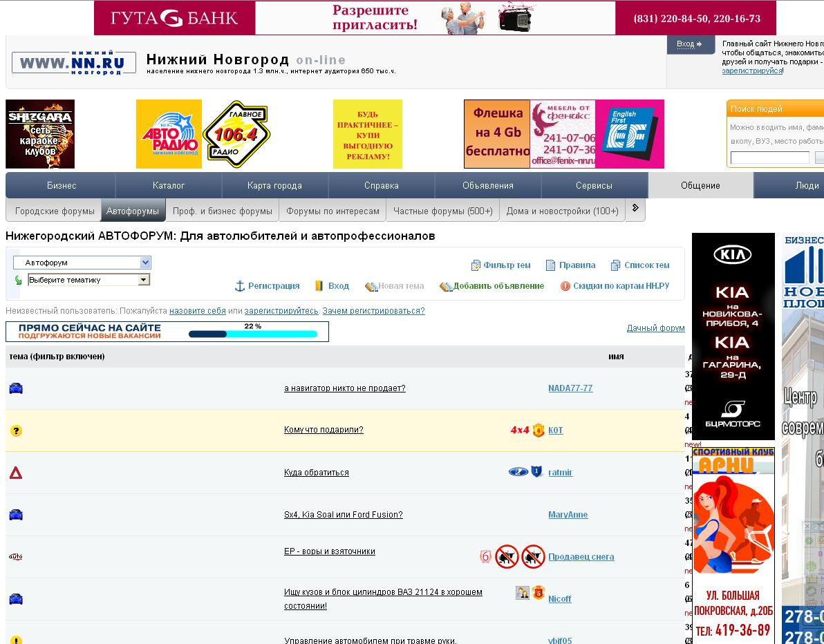Click the 4x4 badge next to КОТ
The height and width of the screenshot is (644, 824).
(519, 430)
